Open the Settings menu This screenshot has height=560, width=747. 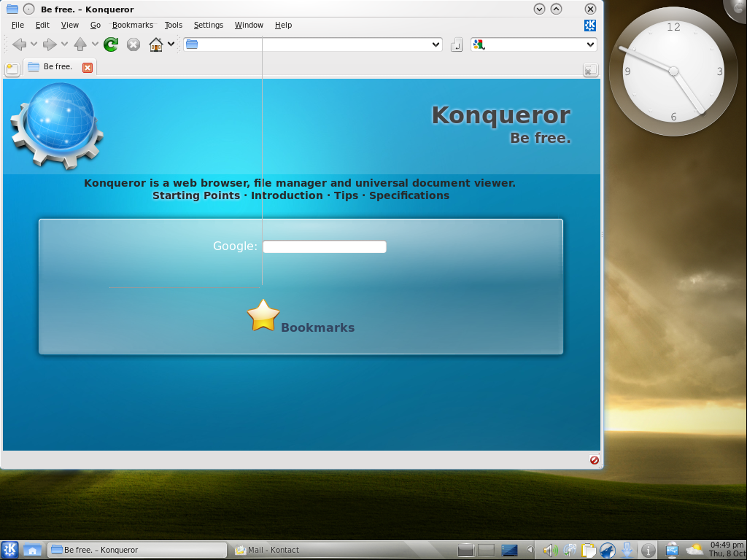[x=208, y=25]
